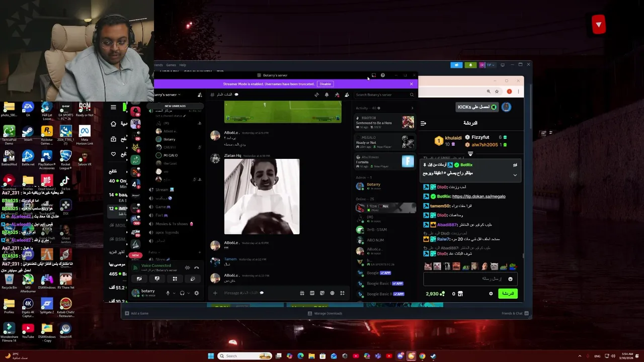Open Sentenced to Be a Hero activity card

pyautogui.click(x=385, y=122)
